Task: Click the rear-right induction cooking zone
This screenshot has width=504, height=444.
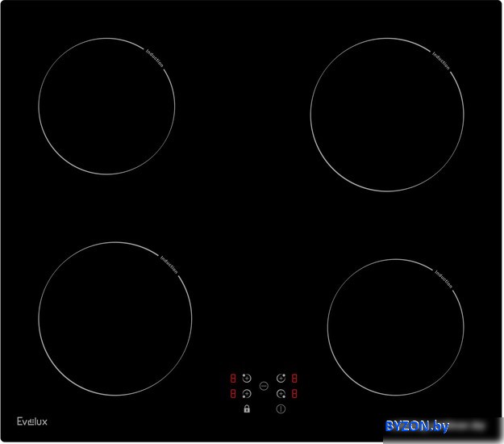Action: tap(387, 115)
